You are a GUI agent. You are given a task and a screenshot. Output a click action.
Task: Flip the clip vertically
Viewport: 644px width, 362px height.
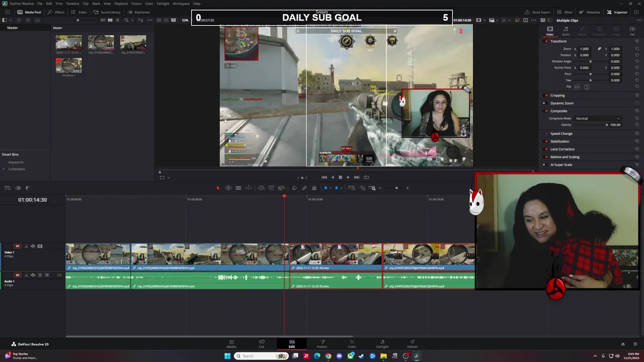587,87
